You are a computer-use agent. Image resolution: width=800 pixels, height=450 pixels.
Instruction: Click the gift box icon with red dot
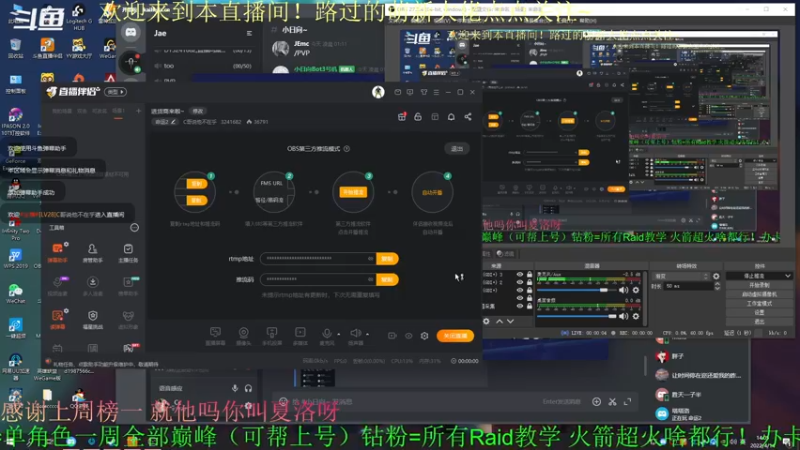402,117
